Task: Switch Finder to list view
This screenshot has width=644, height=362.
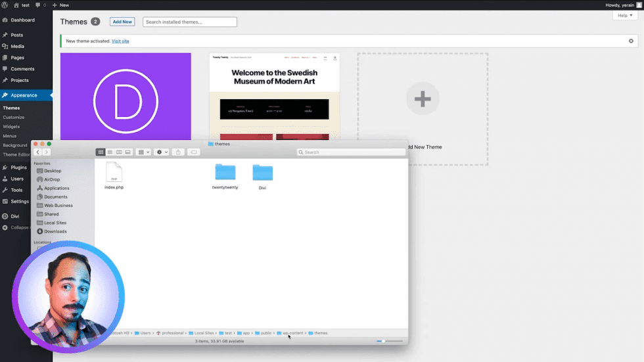Action: (110, 152)
